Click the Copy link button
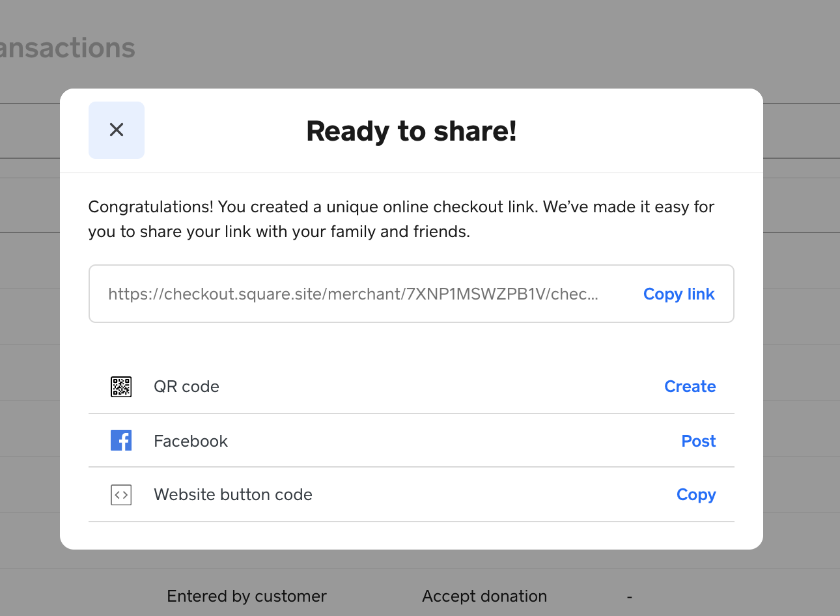The height and width of the screenshot is (616, 840). [679, 294]
